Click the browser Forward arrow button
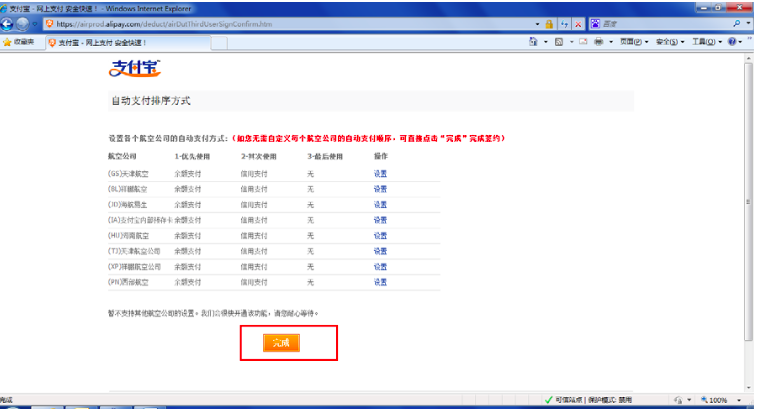The image size is (757, 409). point(22,24)
